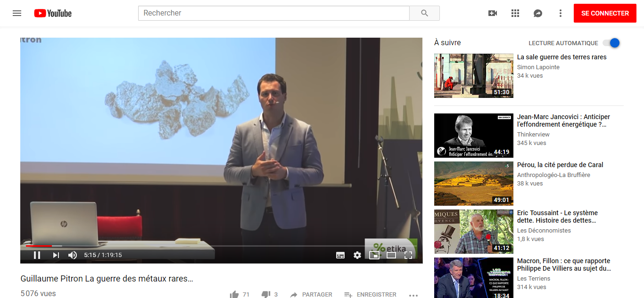Open the YouTube apps grid
Viewport: 644px width, 298px height.
point(515,13)
